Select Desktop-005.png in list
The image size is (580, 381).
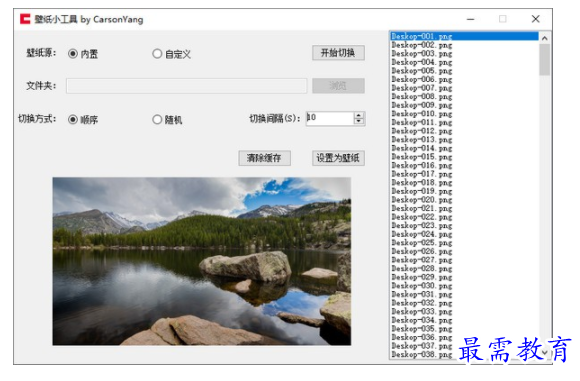pos(422,71)
